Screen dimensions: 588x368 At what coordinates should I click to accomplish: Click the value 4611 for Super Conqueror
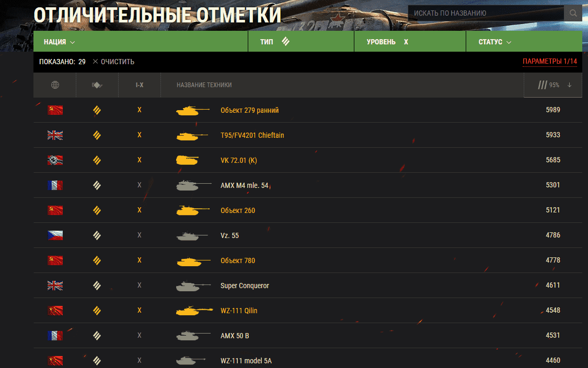[x=553, y=286]
